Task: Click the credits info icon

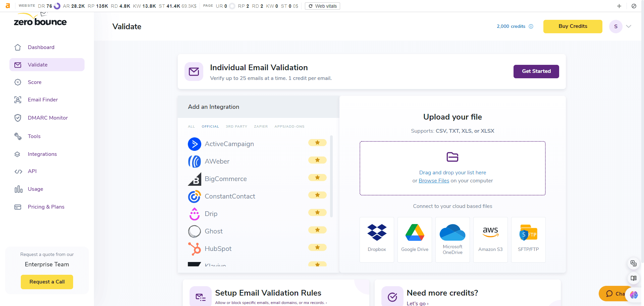Action: [531, 27]
